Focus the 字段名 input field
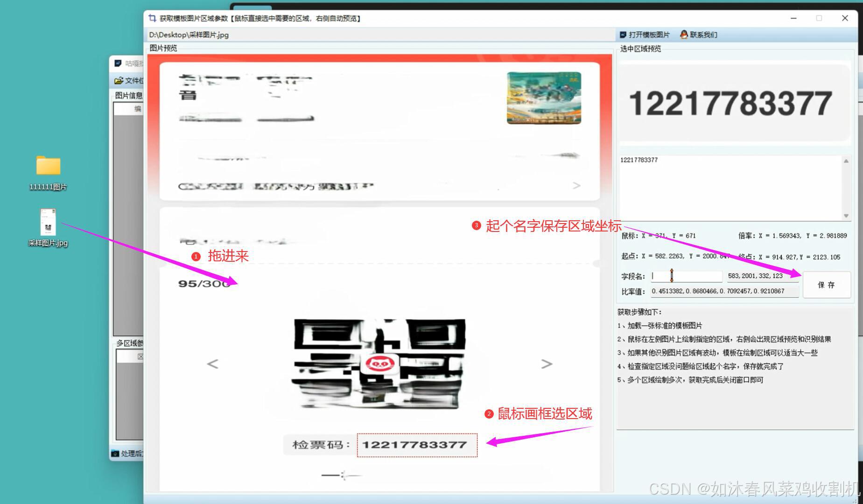The image size is (863, 504). coord(686,276)
